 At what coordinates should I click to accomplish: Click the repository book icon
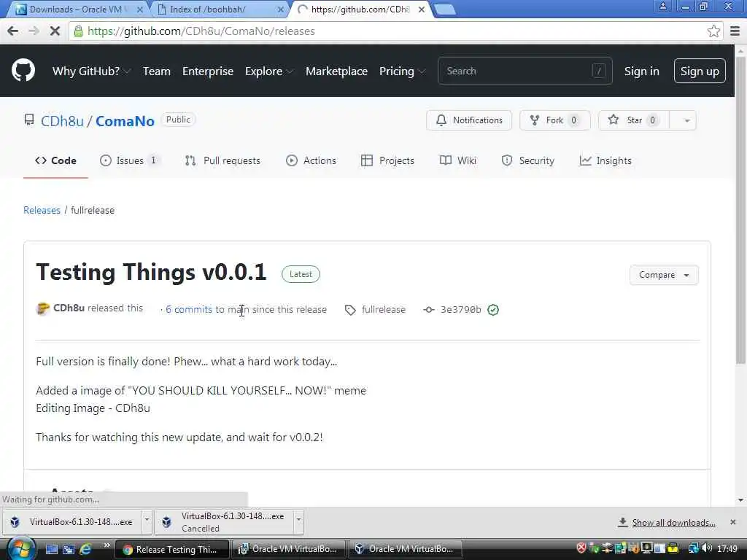pyautogui.click(x=29, y=120)
